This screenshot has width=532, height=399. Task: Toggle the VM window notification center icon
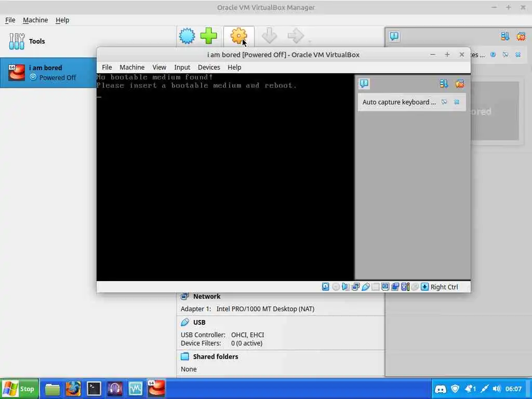[364, 83]
